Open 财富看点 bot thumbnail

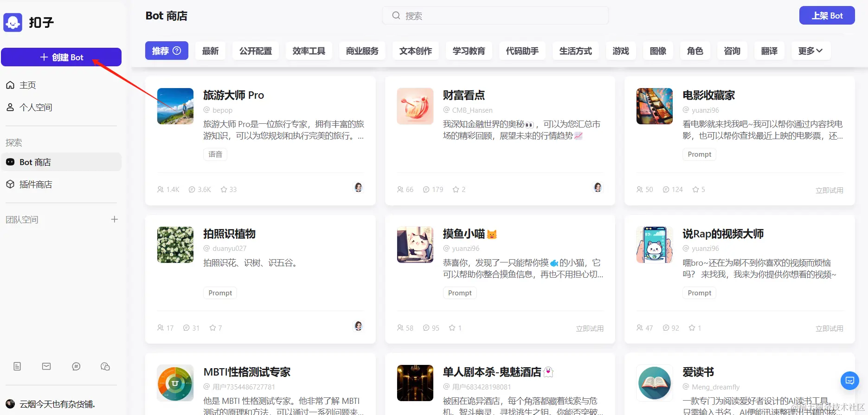pos(415,106)
